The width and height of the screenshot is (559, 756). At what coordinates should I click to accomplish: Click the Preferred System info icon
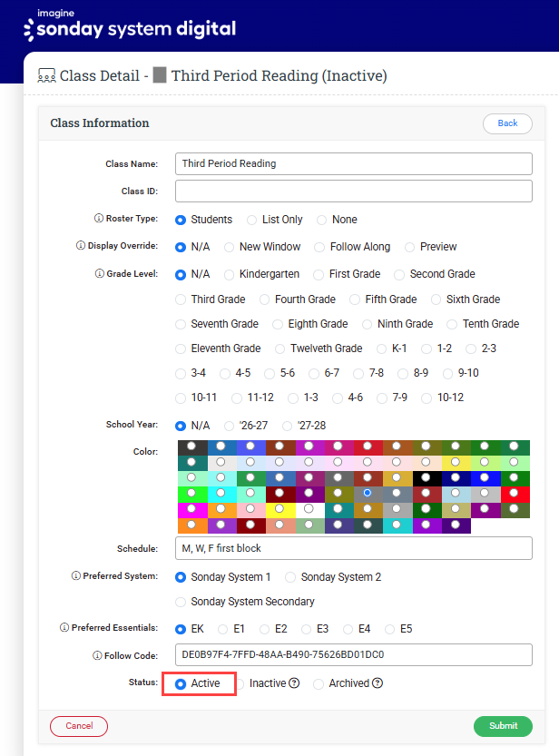click(75, 575)
